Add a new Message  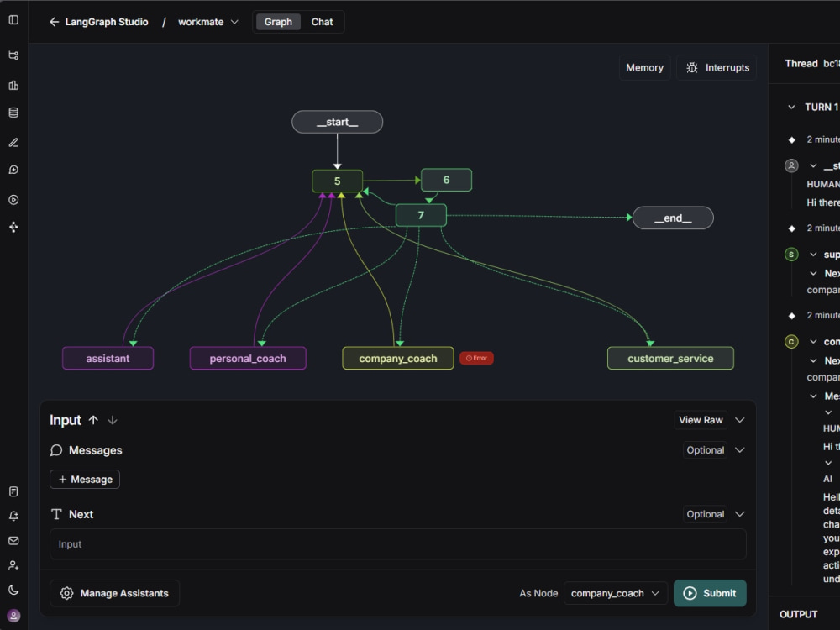(x=85, y=480)
